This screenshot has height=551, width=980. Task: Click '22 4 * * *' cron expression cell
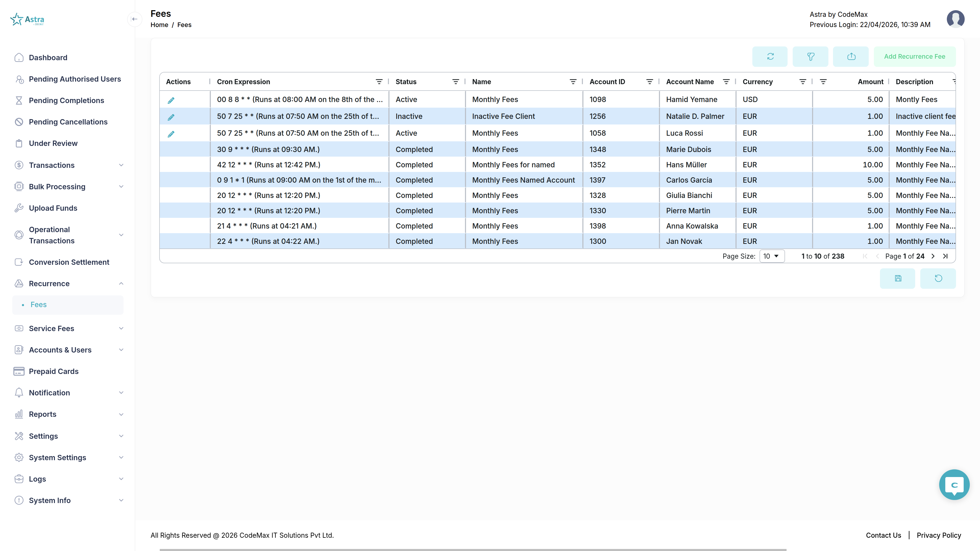(299, 242)
